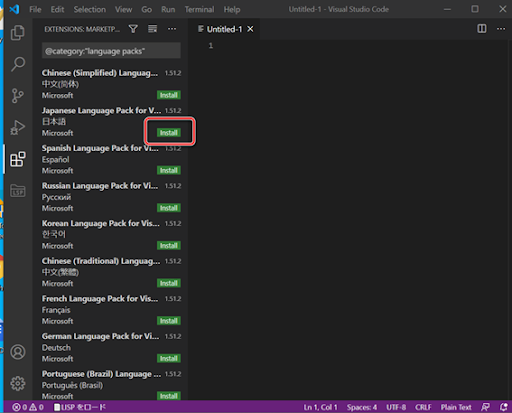Select the Extensions view icon
This screenshot has width=512, height=413.
click(18, 159)
